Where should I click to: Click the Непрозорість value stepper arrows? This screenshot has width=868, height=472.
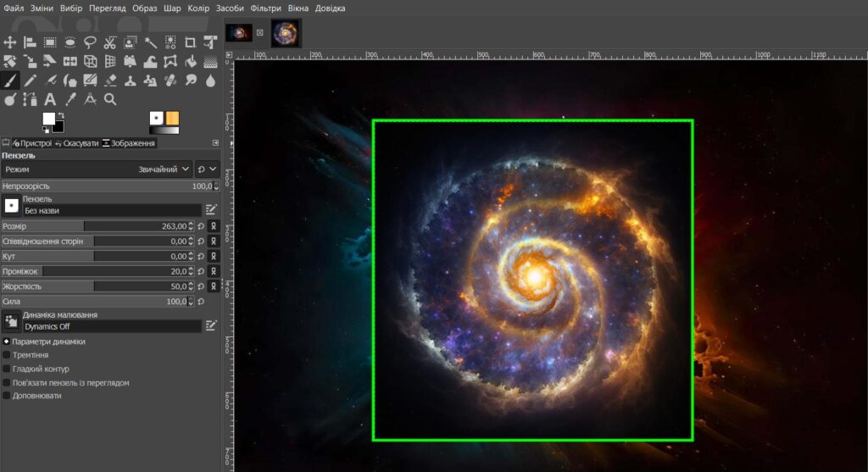(216, 186)
